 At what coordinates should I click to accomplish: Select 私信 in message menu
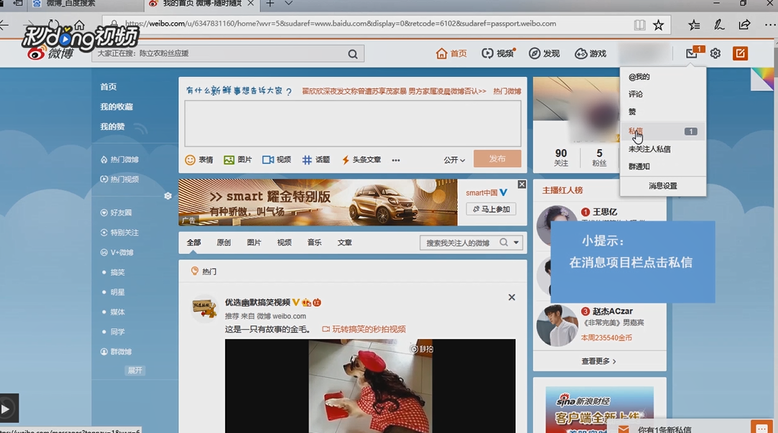[x=662, y=131]
